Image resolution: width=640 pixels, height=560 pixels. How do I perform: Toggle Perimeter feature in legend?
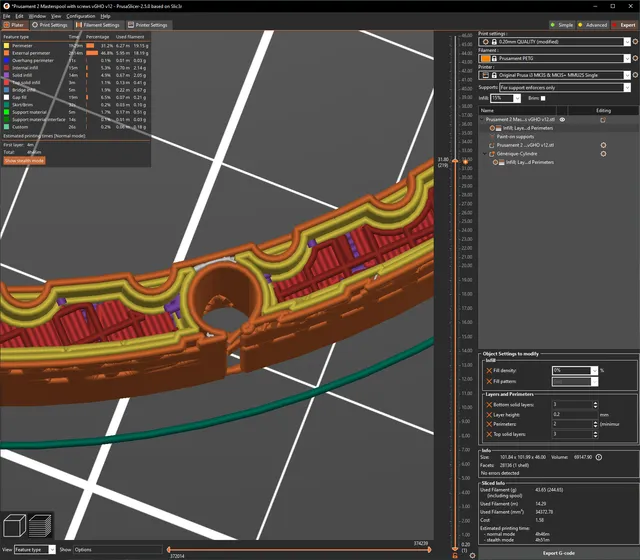(22, 46)
